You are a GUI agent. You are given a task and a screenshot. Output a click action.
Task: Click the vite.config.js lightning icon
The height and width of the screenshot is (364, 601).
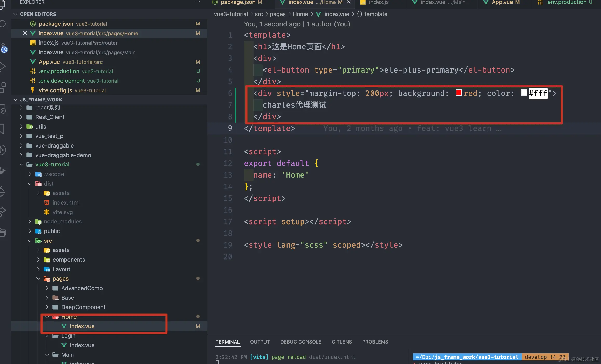click(x=33, y=90)
